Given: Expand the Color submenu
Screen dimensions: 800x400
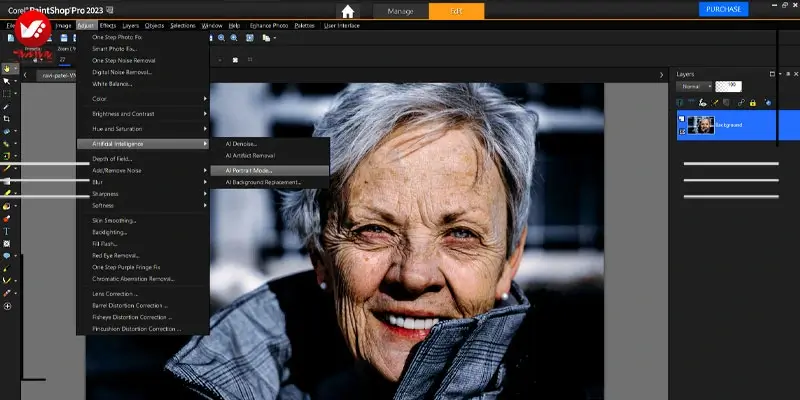Looking at the screenshot, I should coord(143,98).
